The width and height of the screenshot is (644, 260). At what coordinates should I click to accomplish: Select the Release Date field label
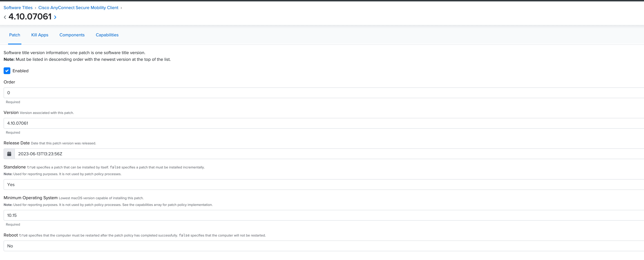coord(17,143)
